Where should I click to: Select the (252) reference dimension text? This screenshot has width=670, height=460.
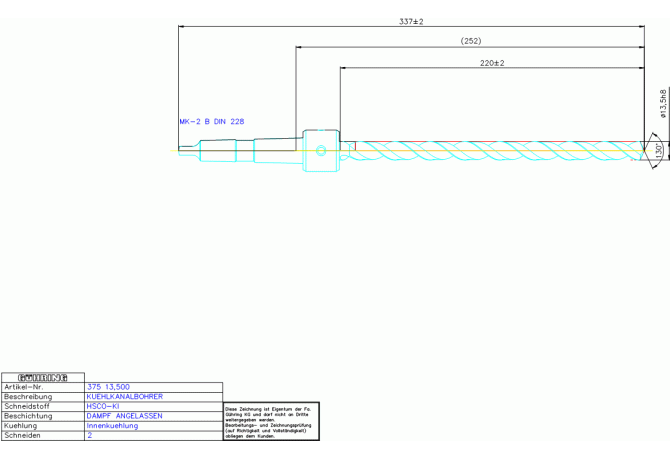coord(471,41)
